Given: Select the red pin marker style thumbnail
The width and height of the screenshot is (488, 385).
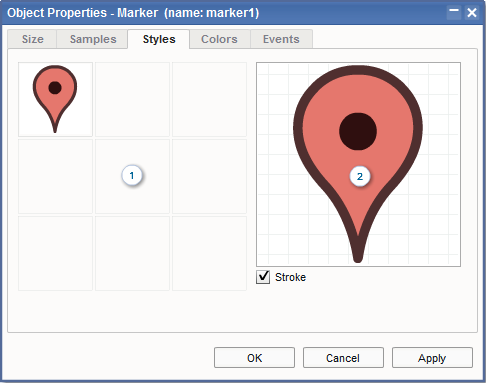Looking at the screenshot, I should pyautogui.click(x=55, y=99).
